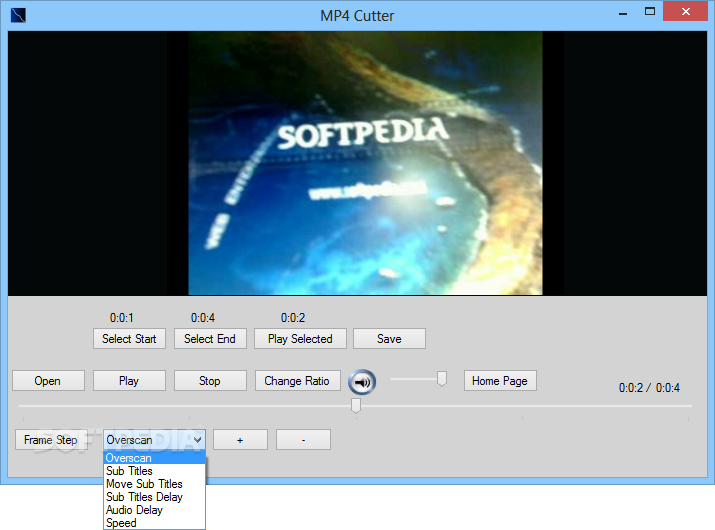Select Speed from the dropdown list
The height and width of the screenshot is (530, 715).
pos(155,523)
